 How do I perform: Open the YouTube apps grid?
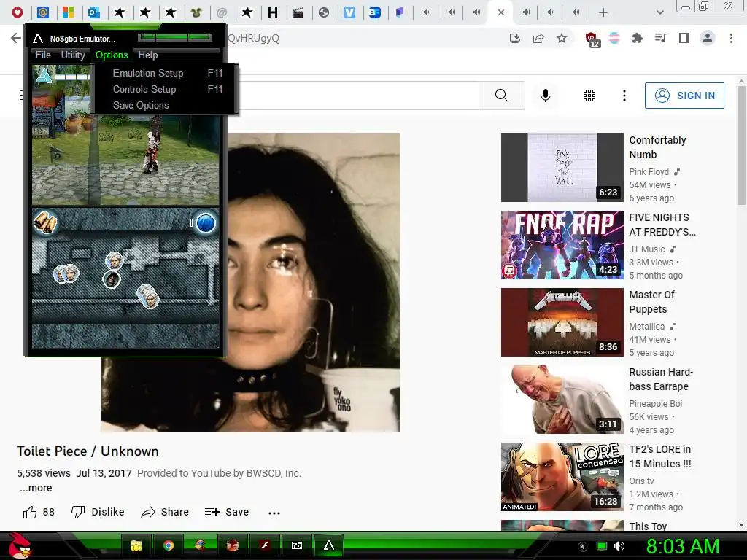pyautogui.click(x=589, y=96)
